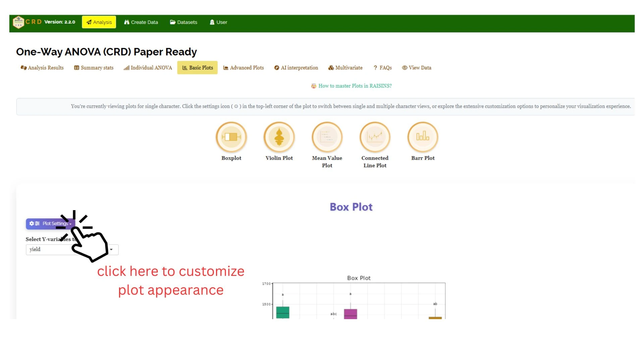Click the CRD hexagon logo
Image resolution: width=644 pixels, height=362 pixels.
click(18, 22)
